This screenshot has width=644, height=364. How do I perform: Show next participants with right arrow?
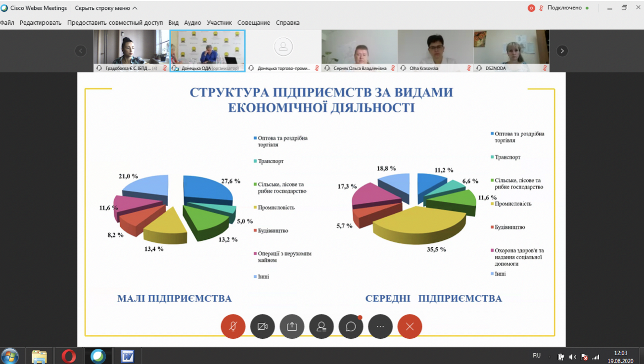562,51
